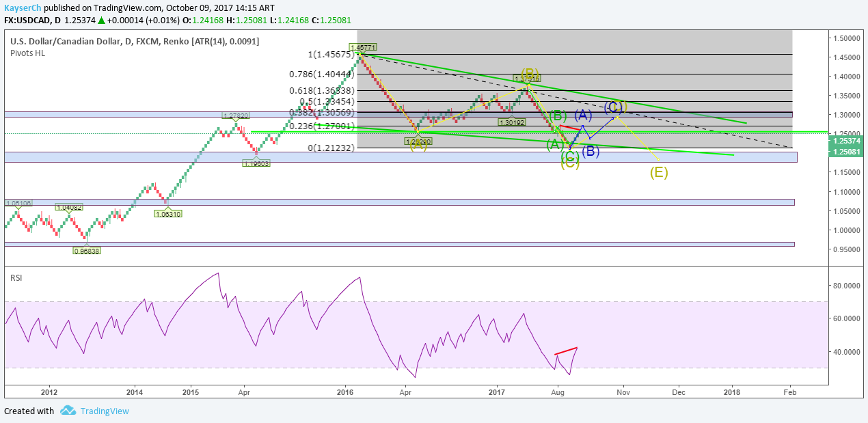Click the blue (A) wave label
Screen dimensions: 868x423
[x=583, y=115]
